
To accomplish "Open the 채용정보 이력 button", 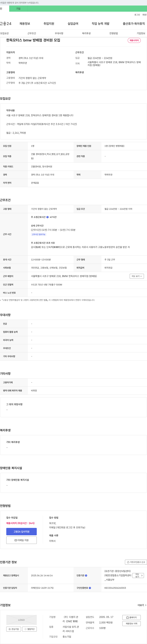I will [x=132, y=623].
